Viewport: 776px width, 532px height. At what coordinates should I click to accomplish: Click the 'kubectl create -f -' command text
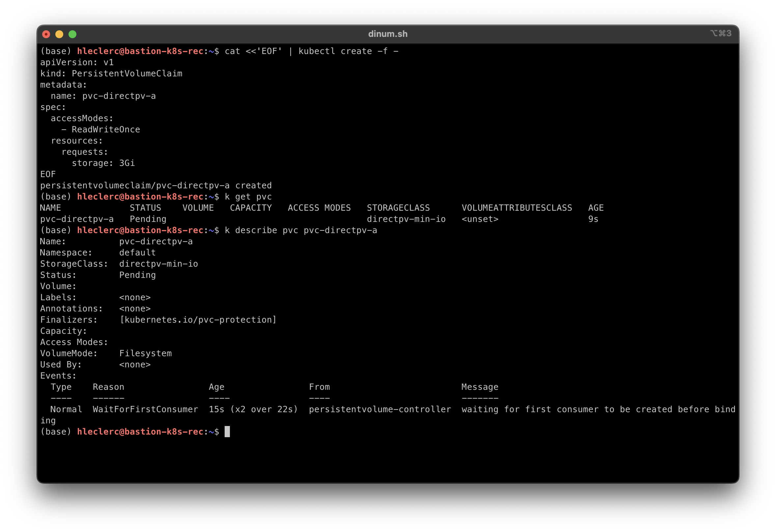348,51
